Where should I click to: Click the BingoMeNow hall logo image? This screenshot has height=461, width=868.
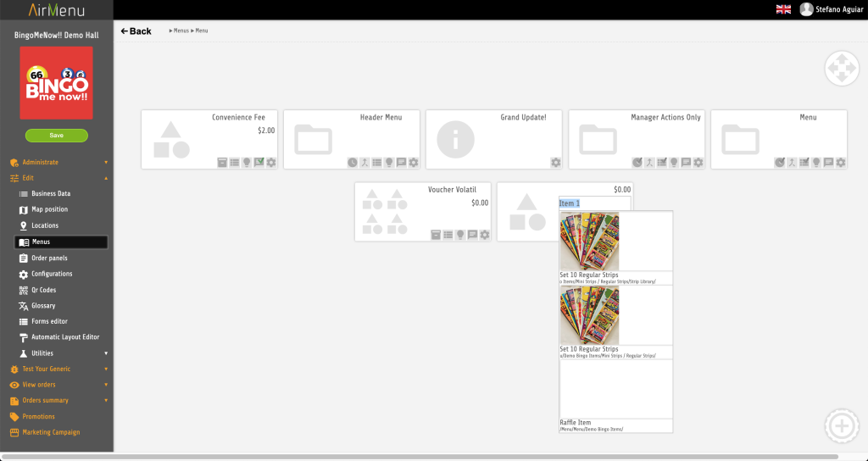point(57,83)
